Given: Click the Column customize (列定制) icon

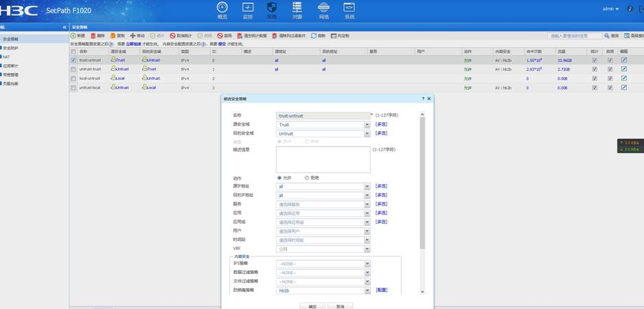Looking at the screenshot, I should click(x=334, y=36).
